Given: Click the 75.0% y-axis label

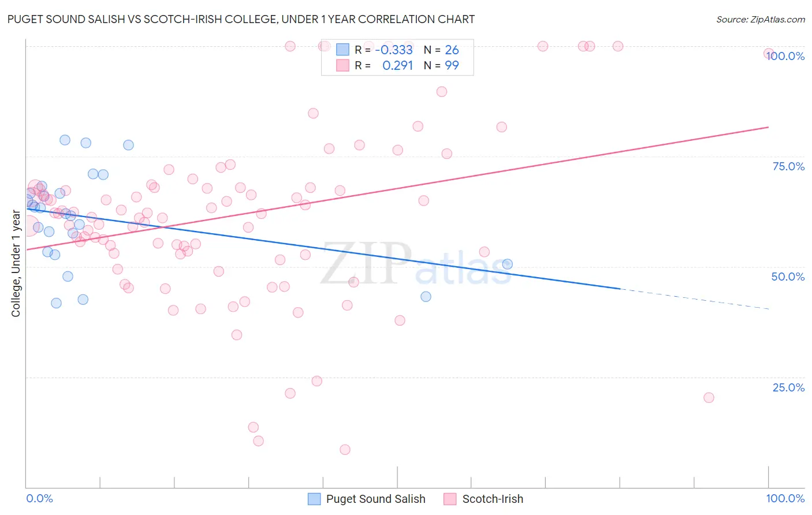Looking at the screenshot, I should [x=788, y=166].
